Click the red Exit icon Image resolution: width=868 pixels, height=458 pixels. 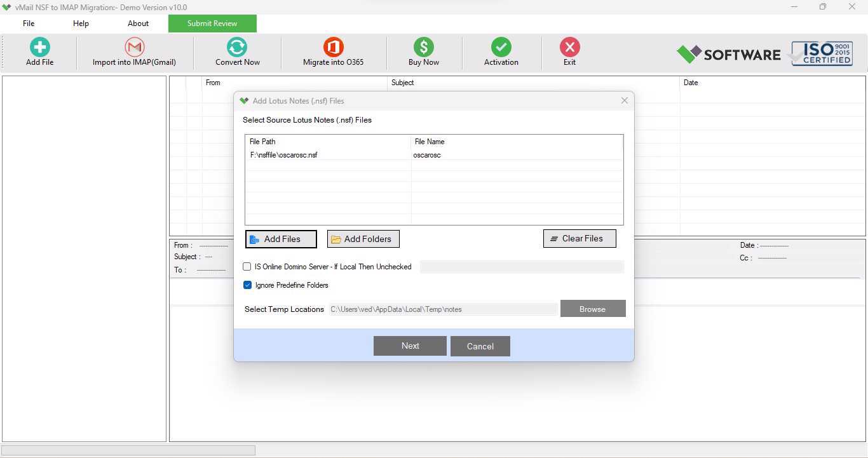pos(569,48)
